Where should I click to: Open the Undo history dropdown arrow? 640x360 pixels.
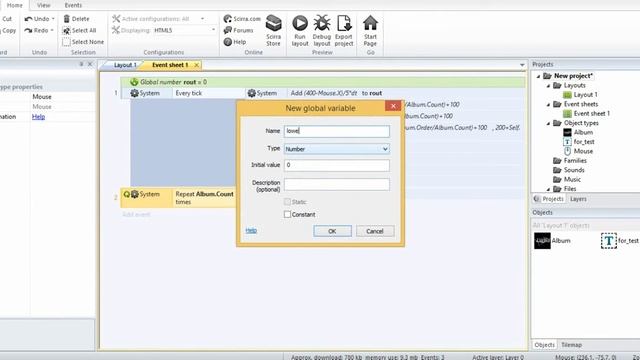pos(53,19)
